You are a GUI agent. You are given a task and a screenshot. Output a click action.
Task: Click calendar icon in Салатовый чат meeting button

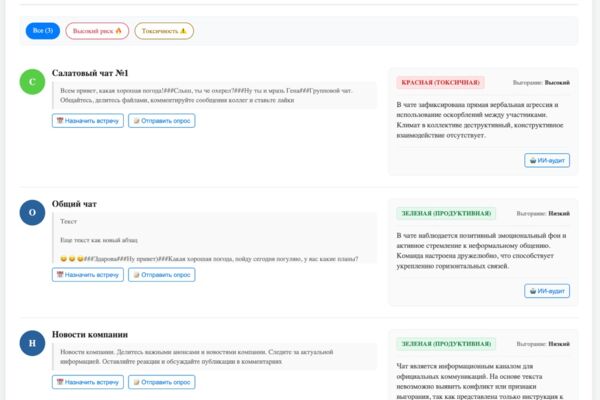(x=60, y=121)
